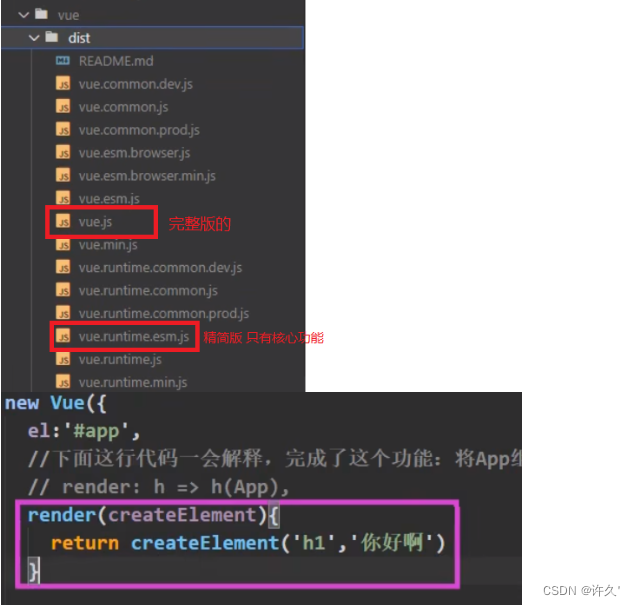The width and height of the screenshot is (635, 606).
Task: Click the return createElement('h1') line
Action: pos(248,543)
